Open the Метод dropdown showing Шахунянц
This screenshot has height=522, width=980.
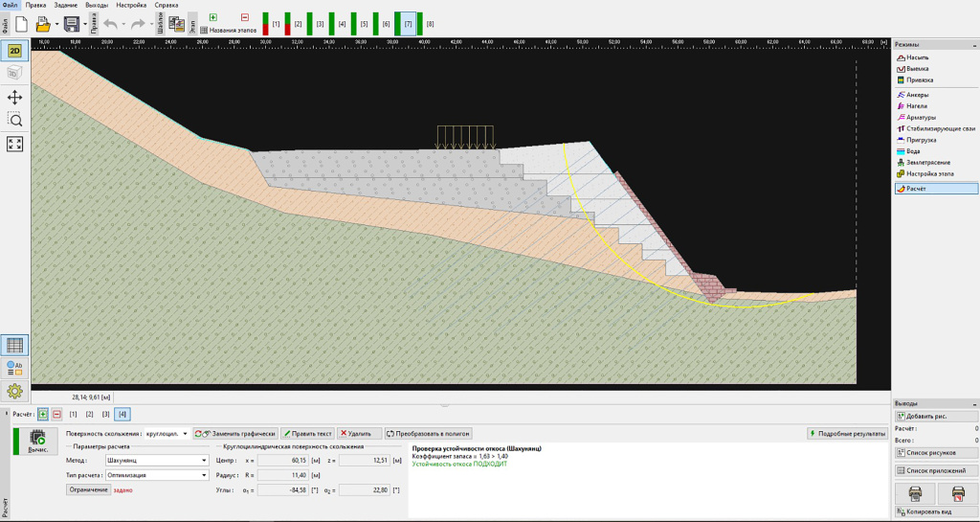(x=156, y=460)
